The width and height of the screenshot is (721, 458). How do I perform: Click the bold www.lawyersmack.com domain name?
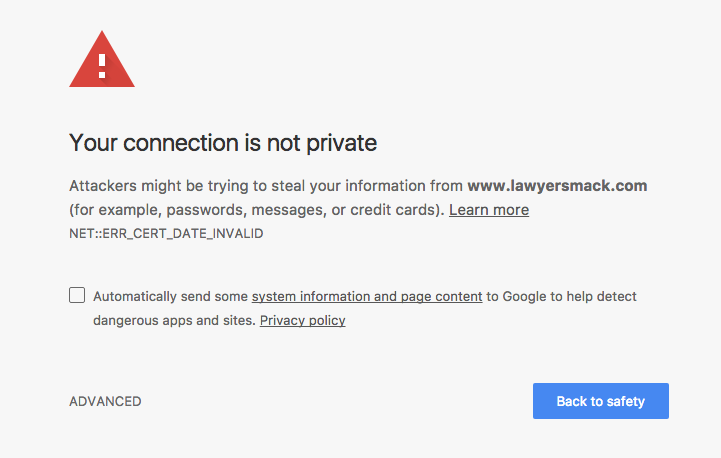tap(557, 186)
